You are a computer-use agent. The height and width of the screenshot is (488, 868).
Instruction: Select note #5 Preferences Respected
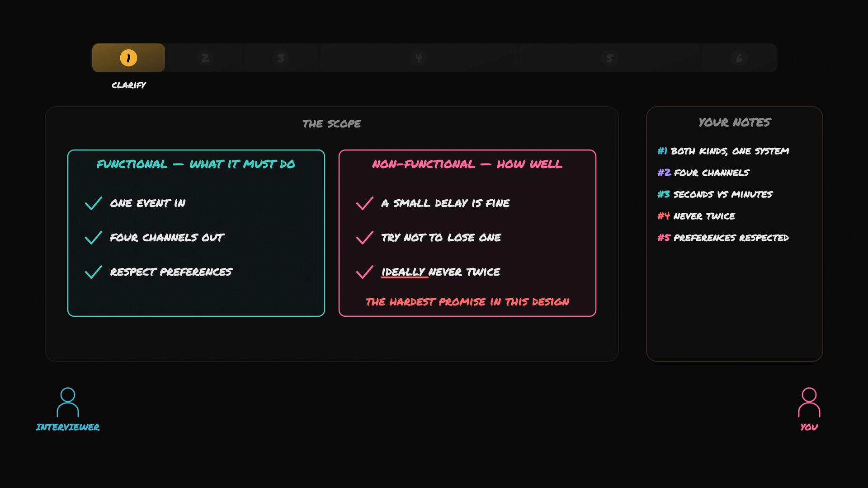click(723, 238)
